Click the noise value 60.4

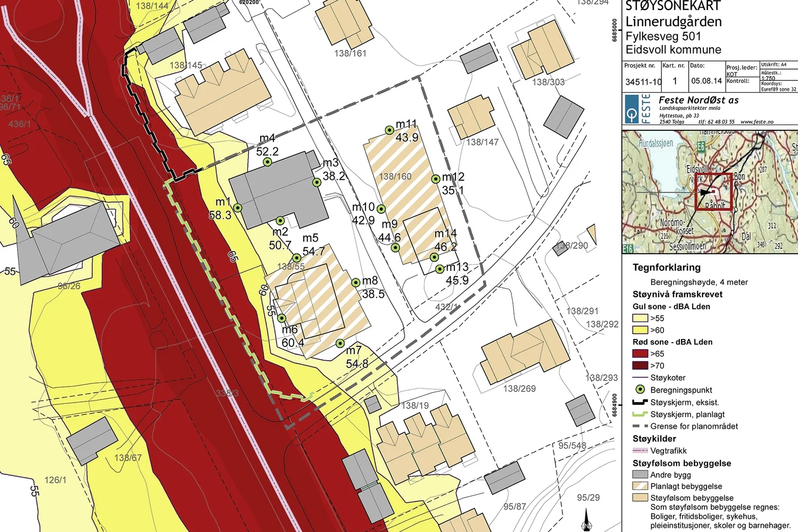[293, 343]
